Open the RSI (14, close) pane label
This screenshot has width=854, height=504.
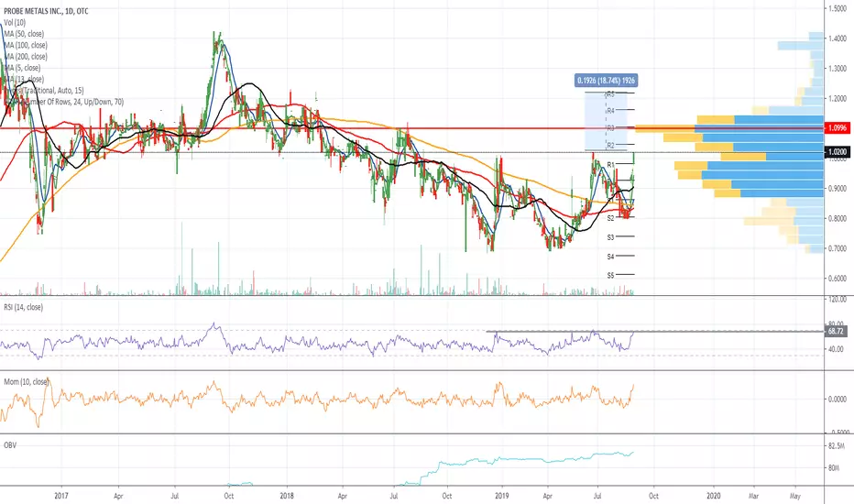pyautogui.click(x=24, y=307)
